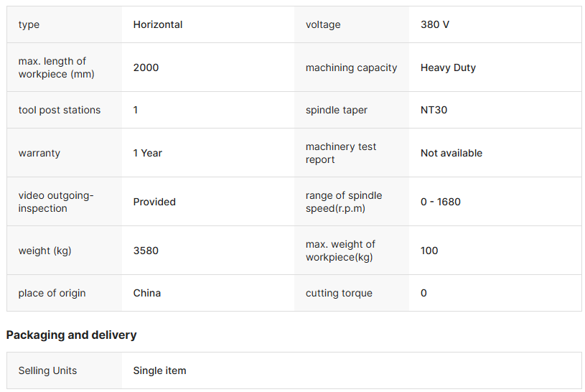Select the 'Heavy Duty' machining capacity value

(448, 67)
